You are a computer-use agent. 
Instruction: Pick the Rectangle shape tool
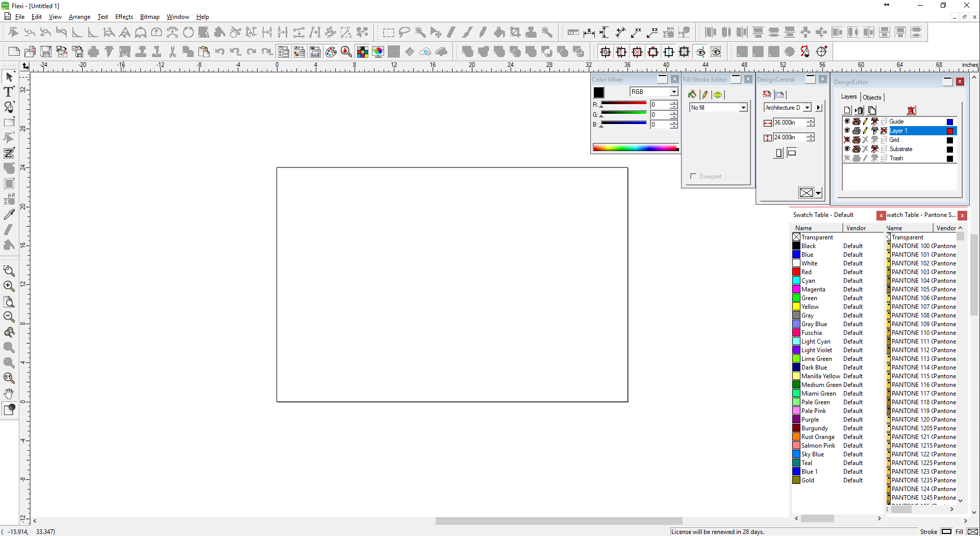9,123
